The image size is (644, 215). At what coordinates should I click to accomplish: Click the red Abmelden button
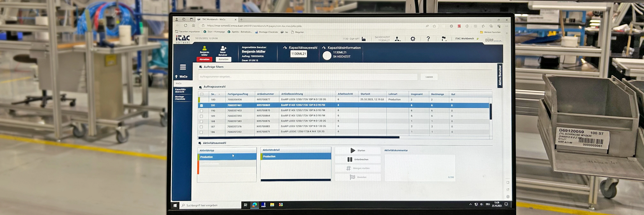pos(204,59)
